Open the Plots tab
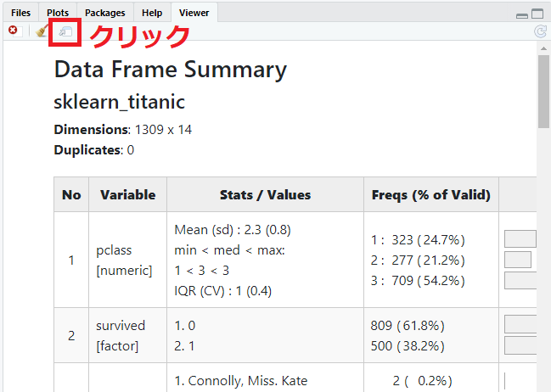 pos(58,13)
